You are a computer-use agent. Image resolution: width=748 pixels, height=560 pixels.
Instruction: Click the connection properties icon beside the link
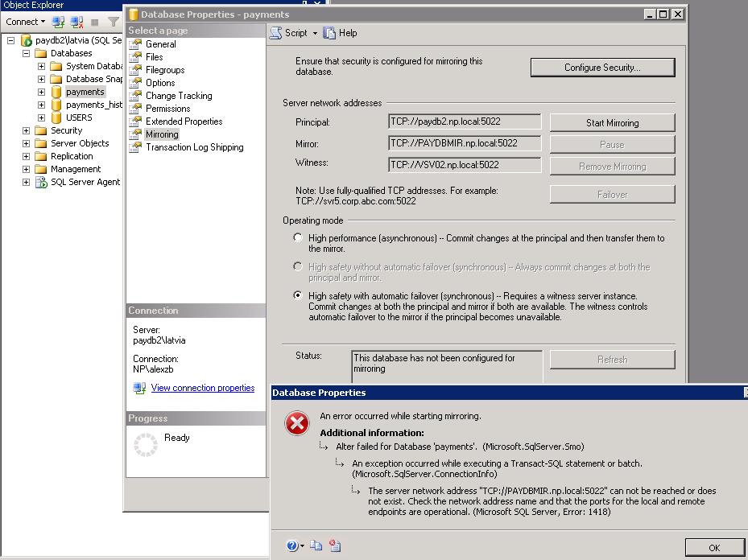click(139, 388)
